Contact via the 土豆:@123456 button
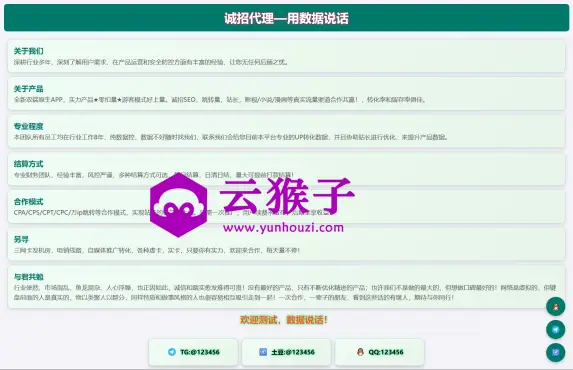Screen dimensions: 573x370 pyautogui.click(x=286, y=352)
